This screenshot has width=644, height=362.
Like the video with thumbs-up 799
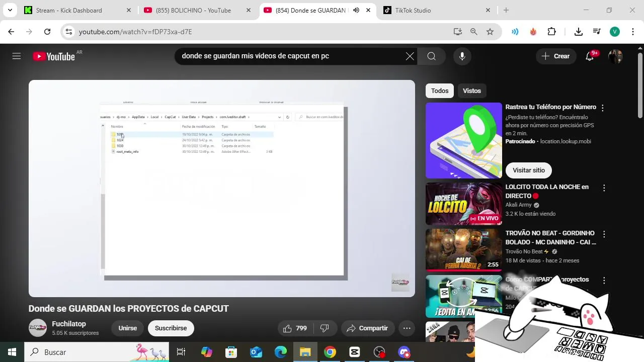click(x=295, y=328)
